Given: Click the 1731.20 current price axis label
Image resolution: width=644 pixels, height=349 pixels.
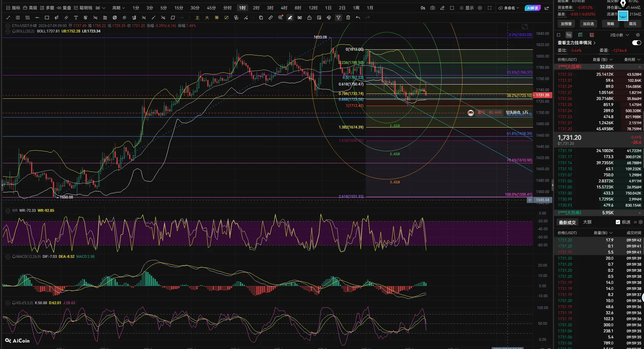Looking at the screenshot, I should 543,95.
